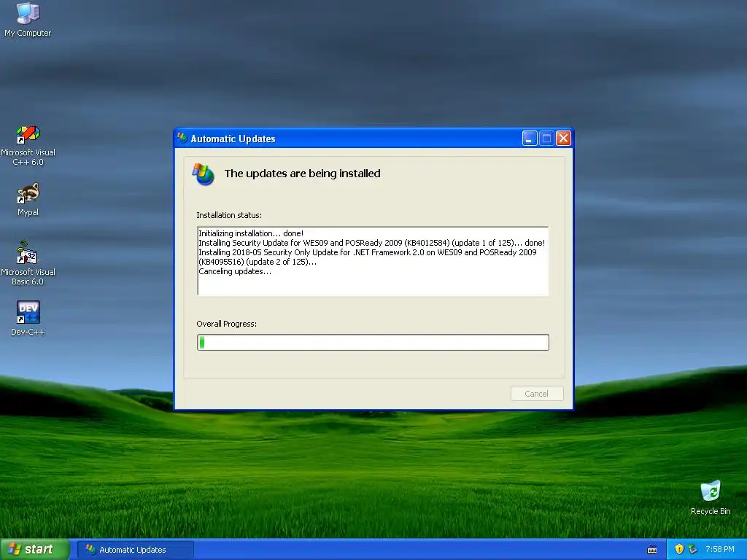Click the 2018-05 .NET Framework 2.0 update line
The height and width of the screenshot is (560, 747).
coord(368,257)
